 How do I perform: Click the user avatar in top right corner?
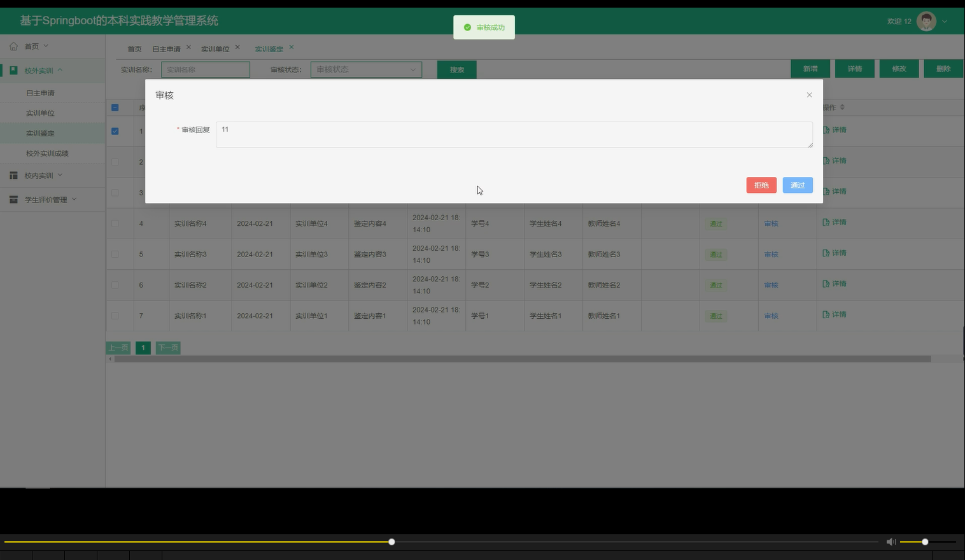pos(926,20)
